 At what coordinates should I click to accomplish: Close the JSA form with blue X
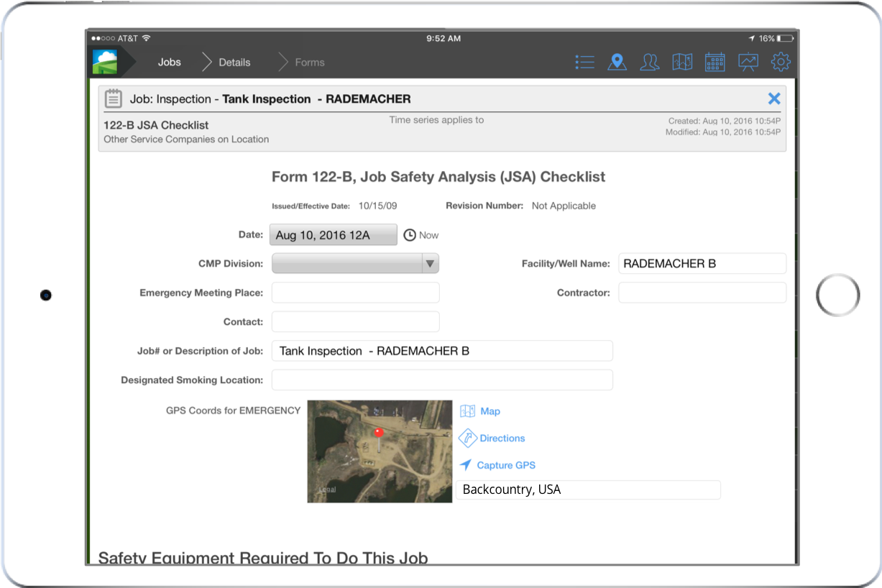tap(774, 99)
